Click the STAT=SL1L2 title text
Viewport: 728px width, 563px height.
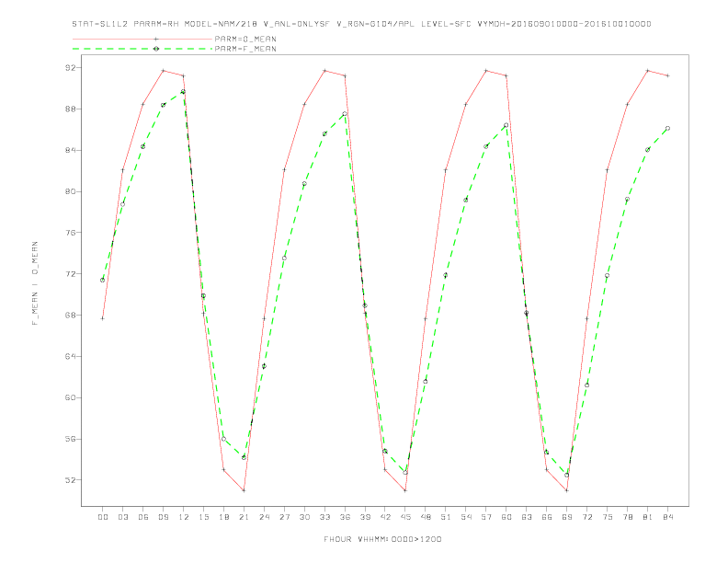click(100, 24)
